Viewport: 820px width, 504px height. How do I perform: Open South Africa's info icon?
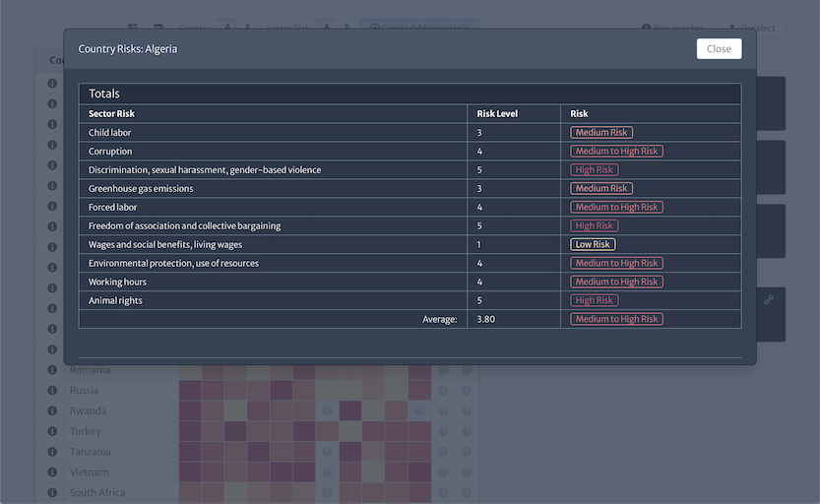pos(51,492)
